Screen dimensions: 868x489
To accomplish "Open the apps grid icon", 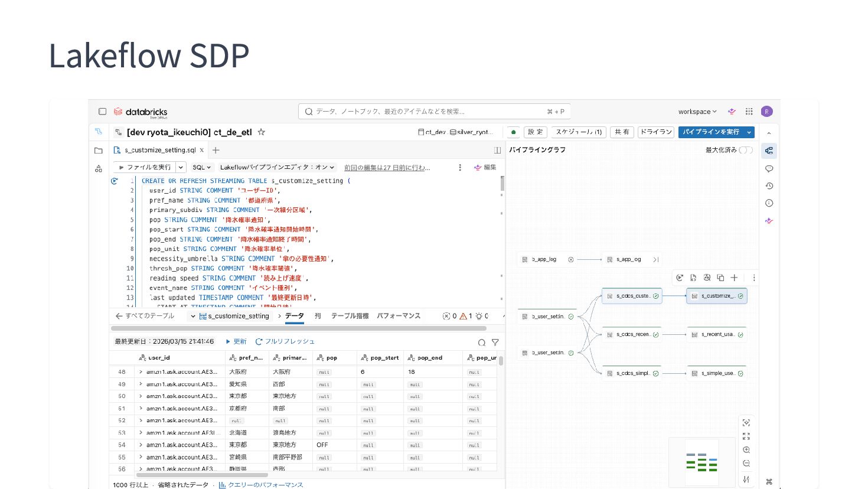I will click(749, 112).
